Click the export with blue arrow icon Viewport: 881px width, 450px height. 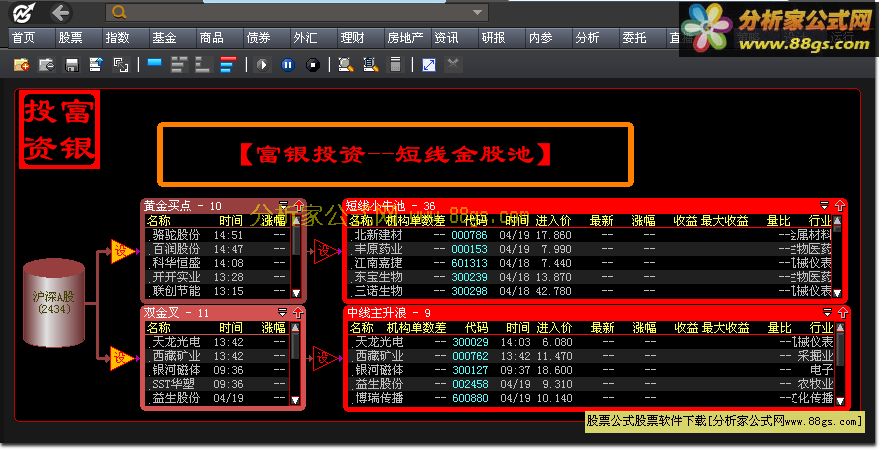pos(96,65)
